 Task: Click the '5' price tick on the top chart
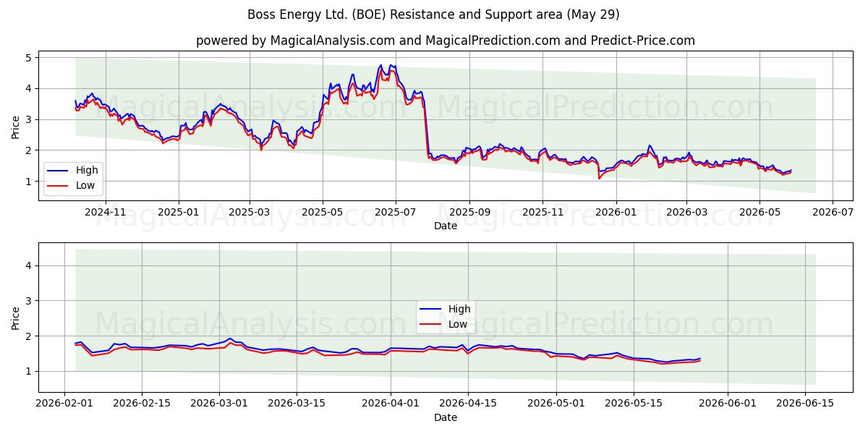(30, 57)
